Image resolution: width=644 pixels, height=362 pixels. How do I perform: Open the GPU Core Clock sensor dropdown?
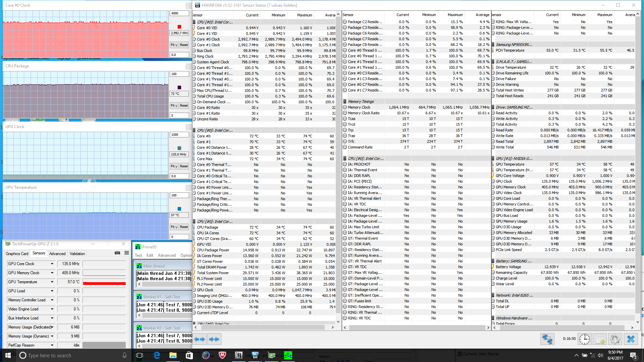point(52,264)
